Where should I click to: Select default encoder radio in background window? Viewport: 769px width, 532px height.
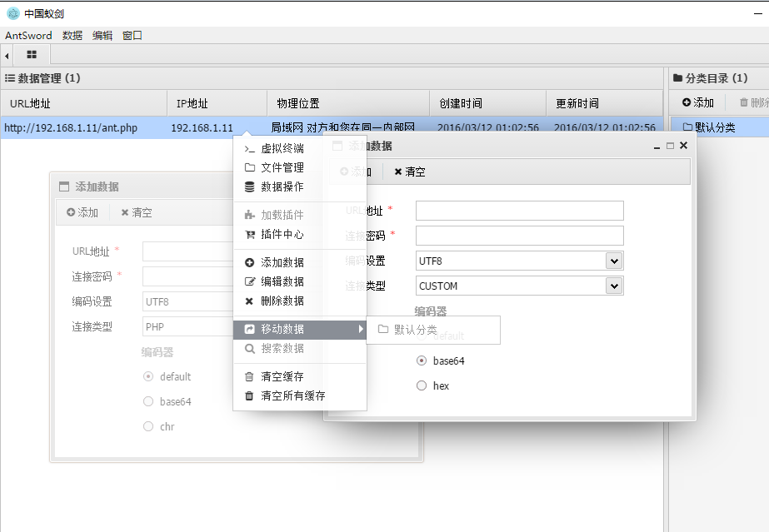point(148,376)
